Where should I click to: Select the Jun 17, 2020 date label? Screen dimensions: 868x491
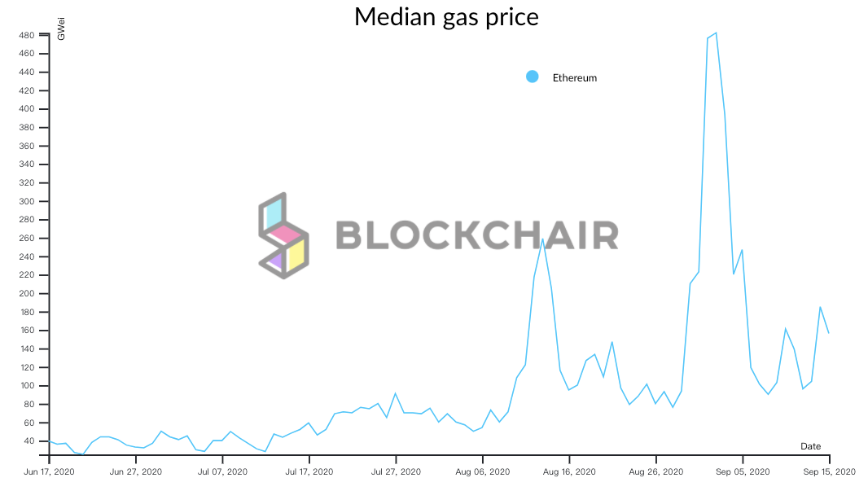click(49, 471)
